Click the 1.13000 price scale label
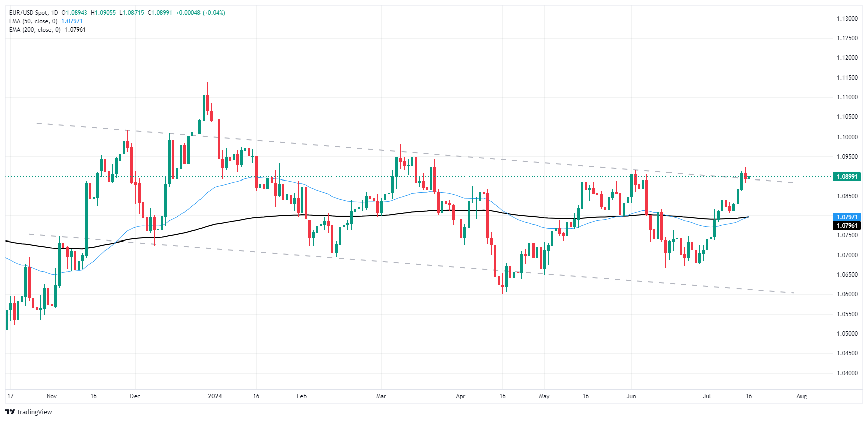 click(x=847, y=19)
